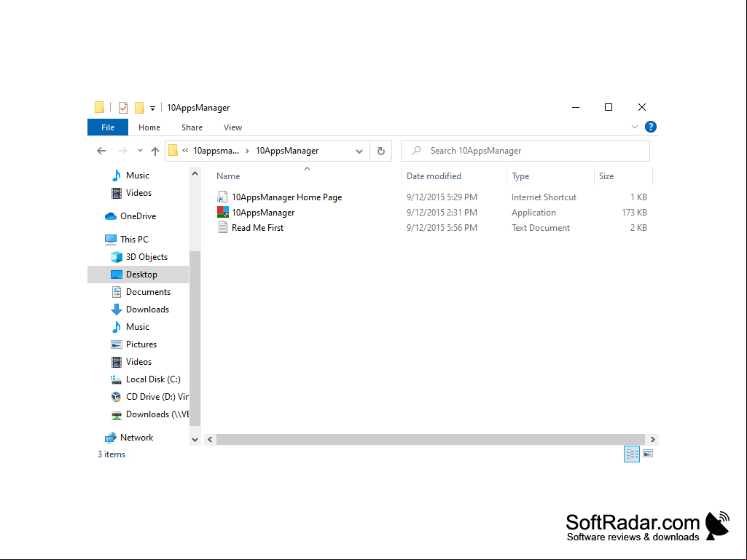Viewport: 747px width, 560px height.
Task: Maximize the 10AppsManager window
Action: click(x=609, y=107)
